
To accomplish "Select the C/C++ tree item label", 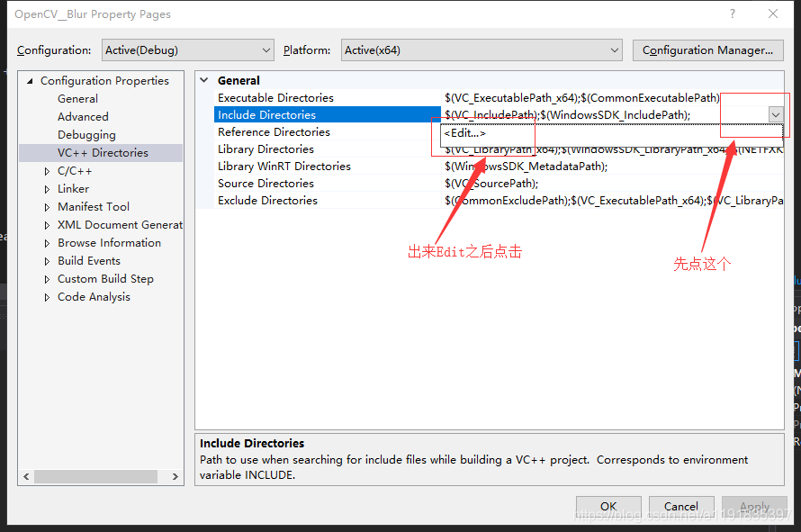I will (75, 171).
